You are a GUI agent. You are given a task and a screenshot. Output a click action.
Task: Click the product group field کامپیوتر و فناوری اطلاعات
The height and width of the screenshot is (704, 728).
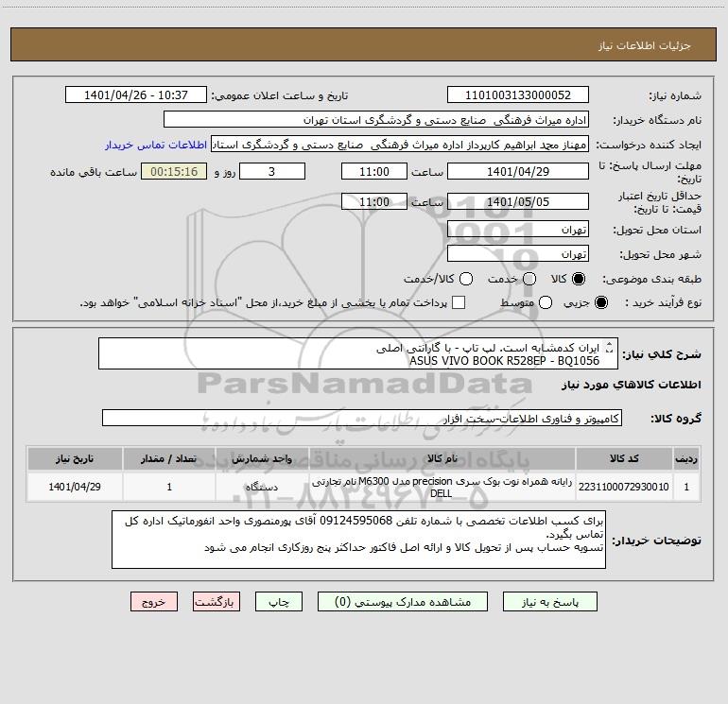tap(362, 418)
